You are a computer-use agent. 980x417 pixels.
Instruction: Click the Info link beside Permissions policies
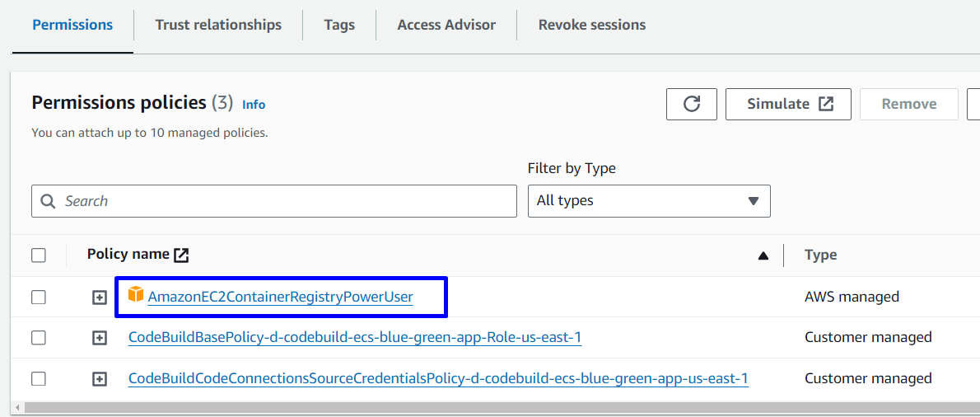[x=254, y=105]
